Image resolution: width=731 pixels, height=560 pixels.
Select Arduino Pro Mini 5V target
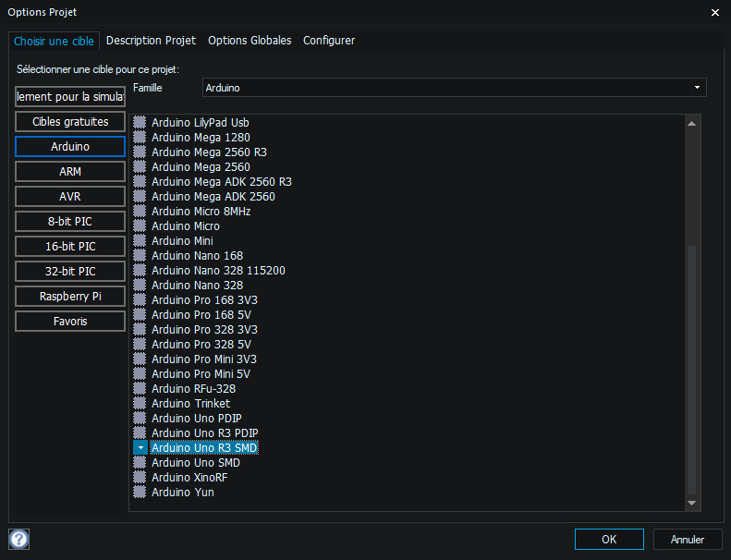[201, 373]
